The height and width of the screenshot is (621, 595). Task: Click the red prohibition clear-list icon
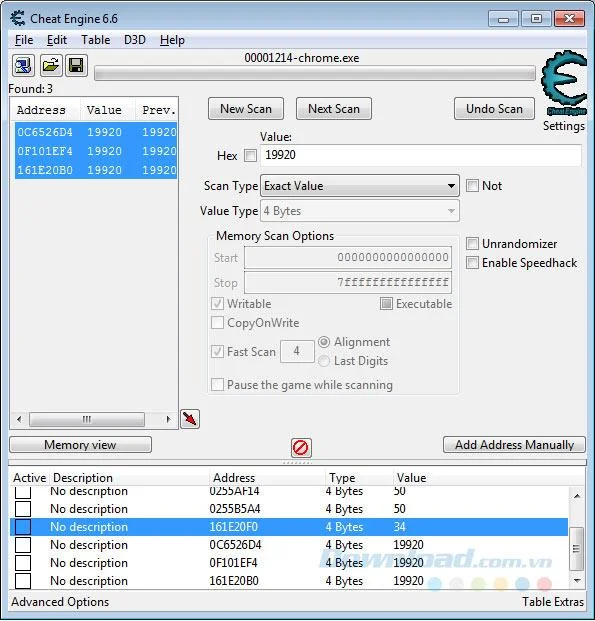(301, 448)
